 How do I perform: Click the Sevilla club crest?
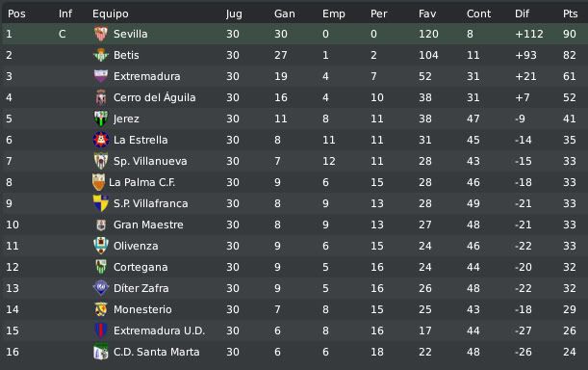click(x=100, y=34)
